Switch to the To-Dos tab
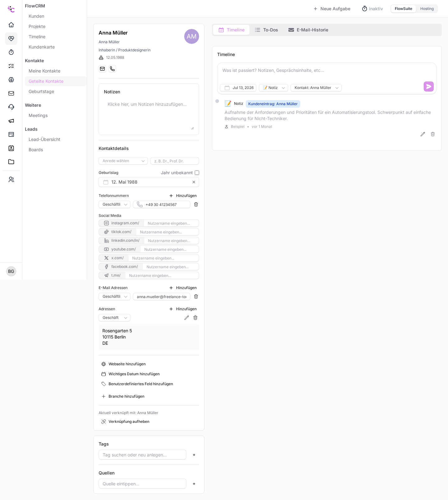The width and height of the screenshot is (448, 500). 266,30
